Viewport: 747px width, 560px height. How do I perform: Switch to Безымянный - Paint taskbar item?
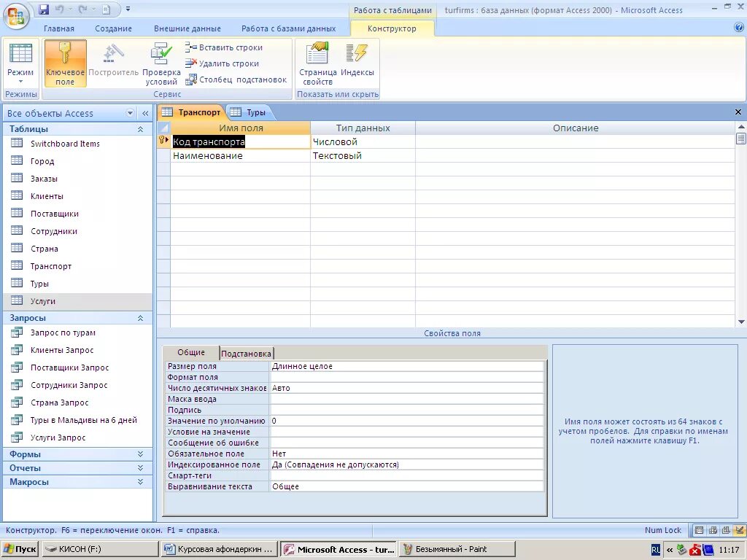point(457,549)
